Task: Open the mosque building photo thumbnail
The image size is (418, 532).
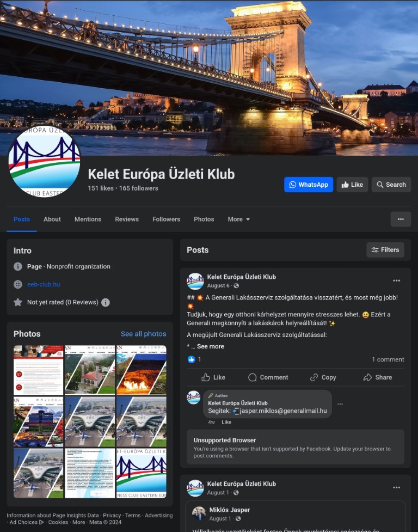Action: (x=90, y=370)
